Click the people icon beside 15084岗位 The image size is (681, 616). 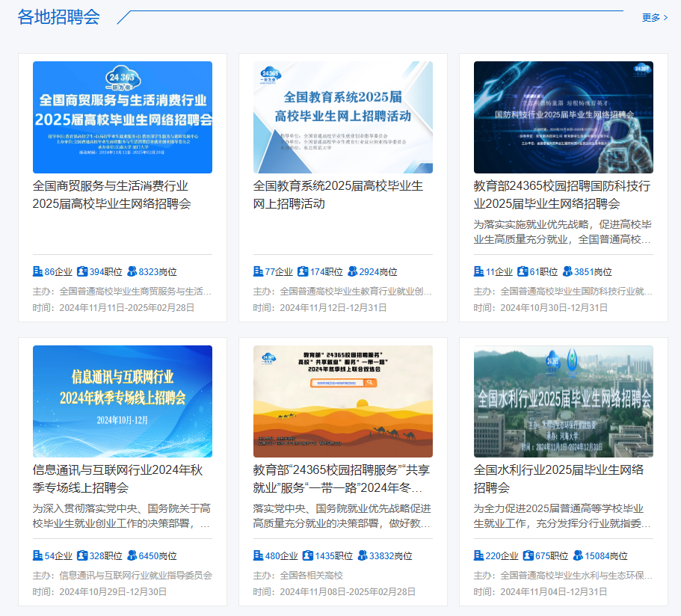(x=578, y=555)
